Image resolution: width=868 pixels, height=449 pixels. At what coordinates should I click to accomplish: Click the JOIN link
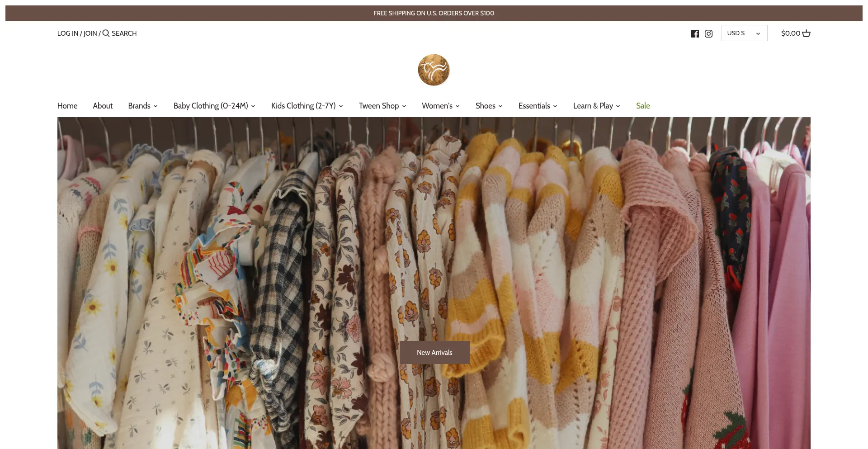(90, 33)
